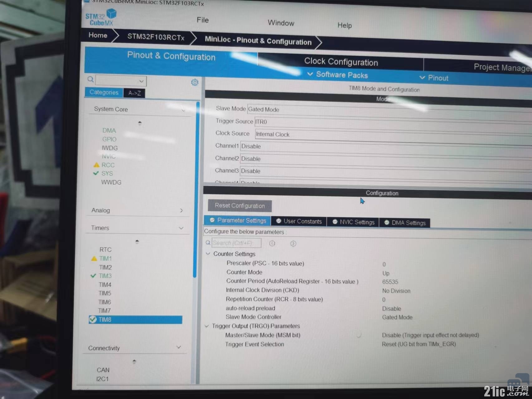Expand the Software Packs dropdown
This screenshot has width=532, height=399.
tap(337, 75)
